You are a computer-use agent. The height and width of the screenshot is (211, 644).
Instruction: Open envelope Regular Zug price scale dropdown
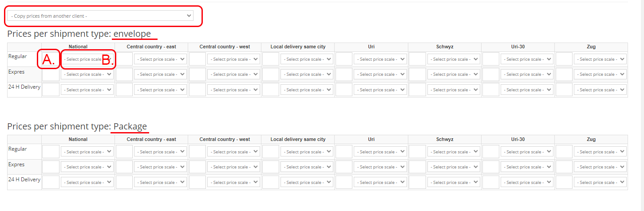point(600,59)
